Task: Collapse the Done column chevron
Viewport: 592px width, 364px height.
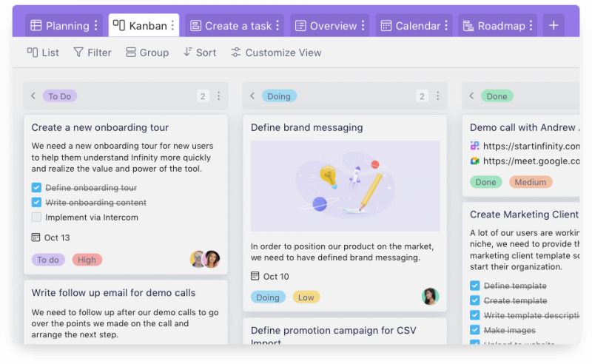Action: (x=471, y=96)
